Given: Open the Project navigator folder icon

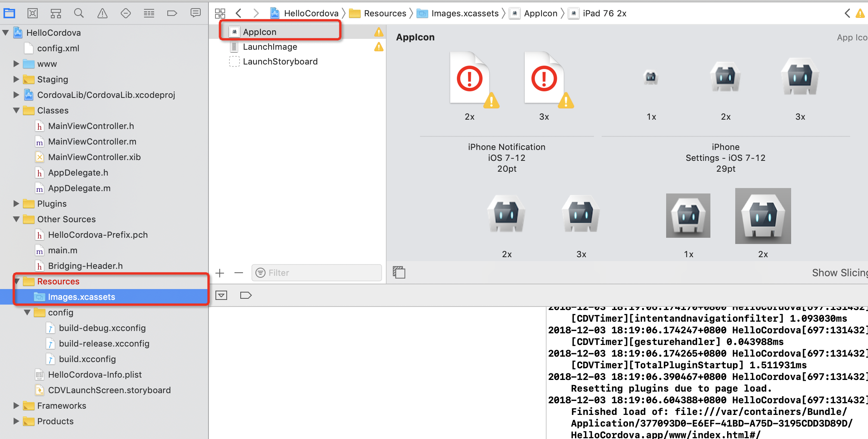Looking at the screenshot, I should click(9, 13).
